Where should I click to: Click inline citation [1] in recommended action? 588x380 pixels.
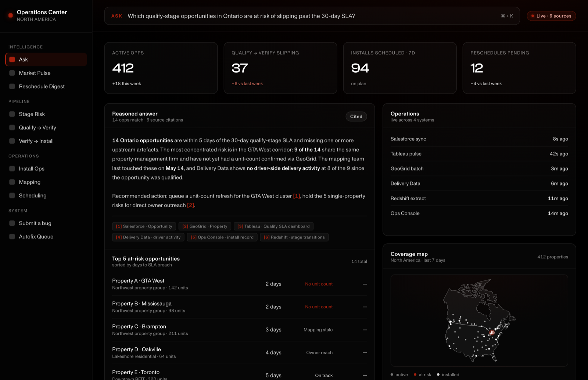point(297,196)
